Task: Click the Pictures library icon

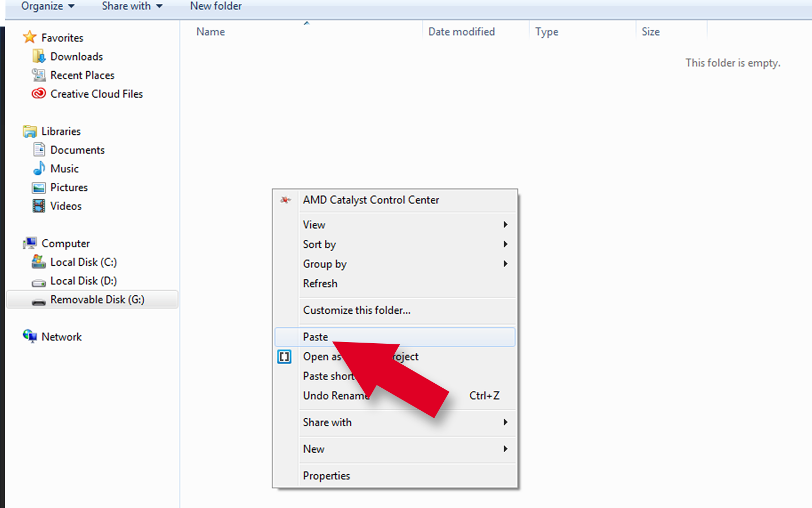Action: click(x=38, y=187)
